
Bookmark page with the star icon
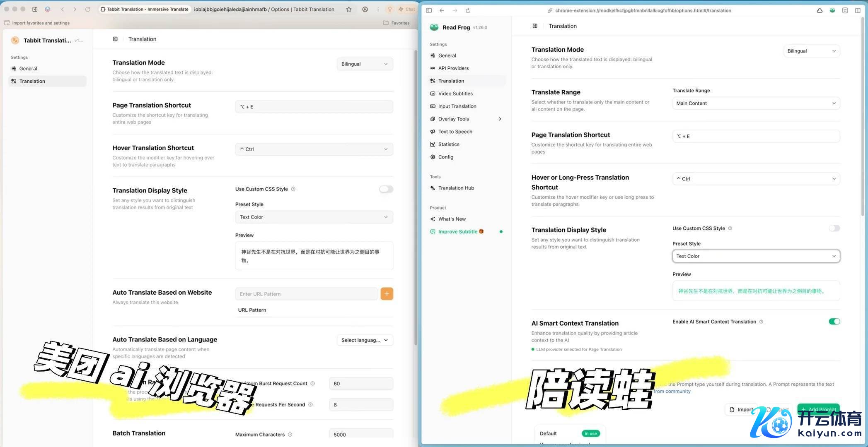[x=349, y=9]
